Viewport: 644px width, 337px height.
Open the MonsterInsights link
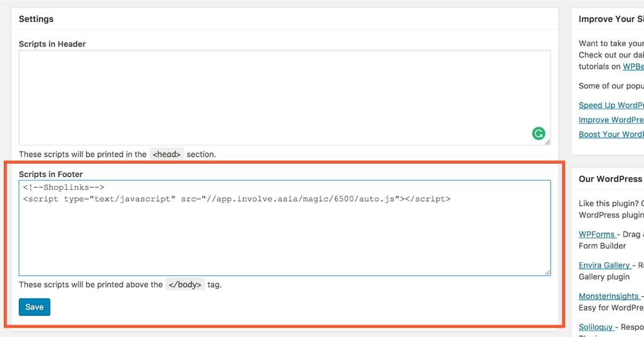pyautogui.click(x=609, y=296)
